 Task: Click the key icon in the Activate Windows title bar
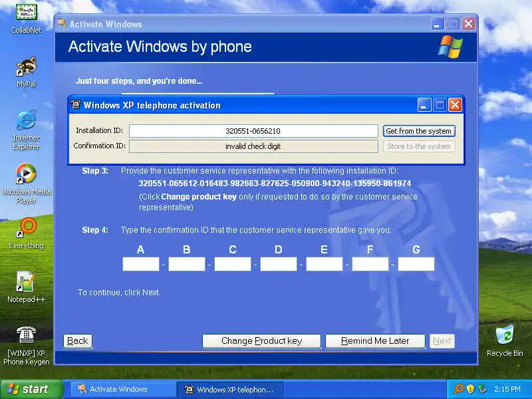pyautogui.click(x=61, y=23)
